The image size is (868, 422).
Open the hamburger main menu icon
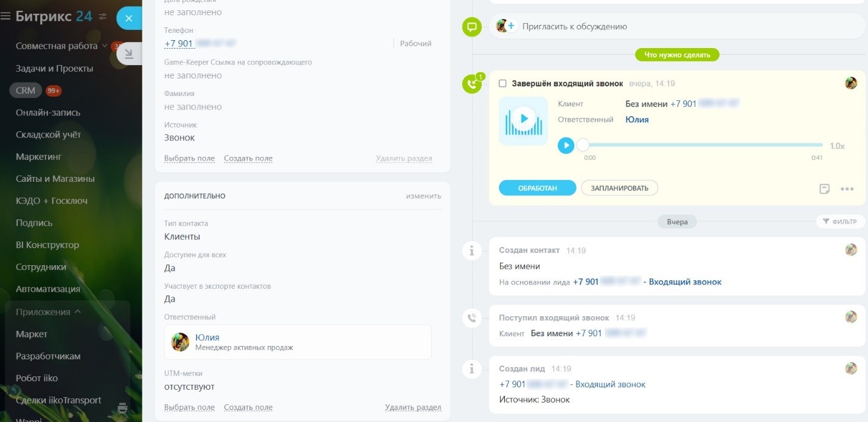[5, 16]
